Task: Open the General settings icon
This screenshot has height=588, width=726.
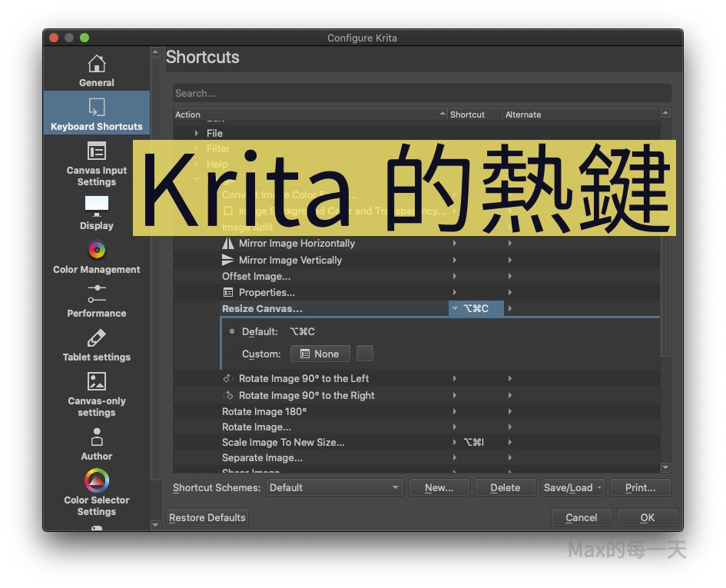Action: pos(97,64)
